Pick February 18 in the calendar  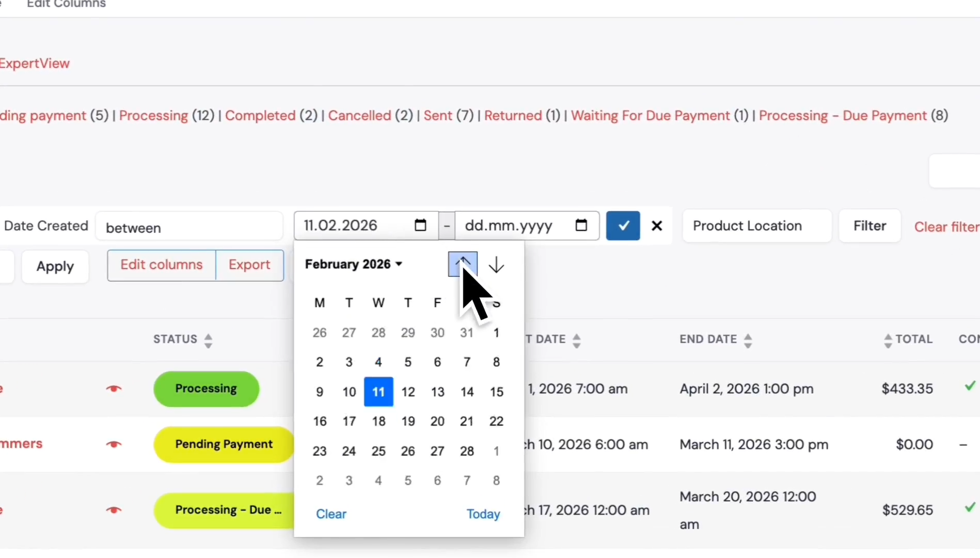378,422
